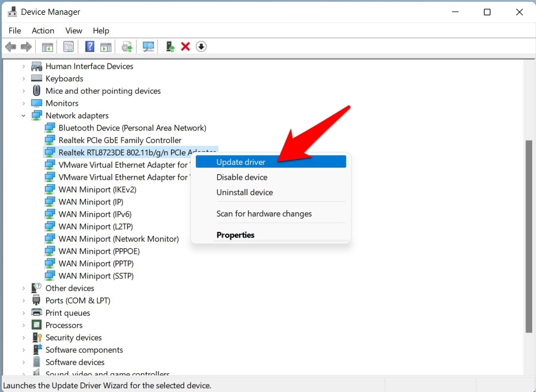536x392 pixels.
Task: Click the black down-arrow disable device icon
Action: click(x=201, y=47)
